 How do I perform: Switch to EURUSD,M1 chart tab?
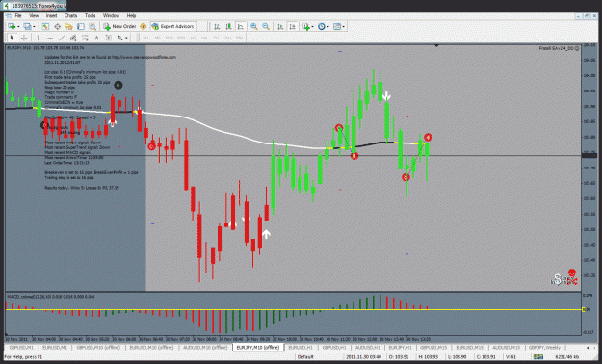tap(55, 347)
